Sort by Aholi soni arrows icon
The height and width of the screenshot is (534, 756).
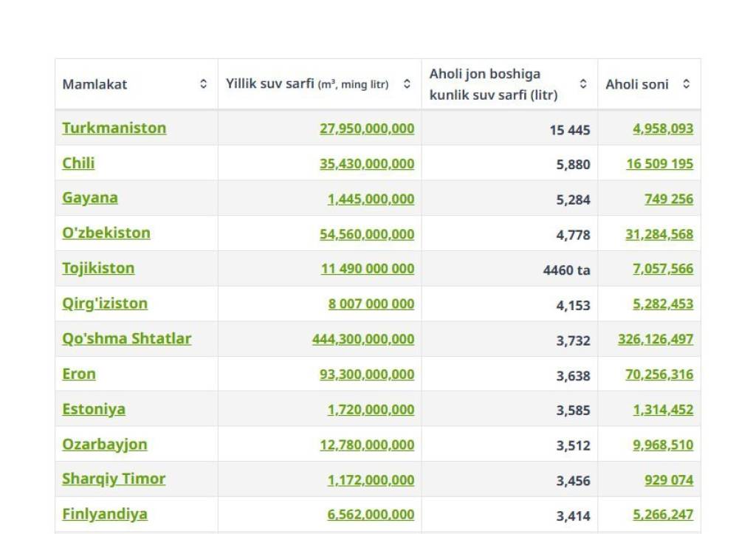click(686, 84)
